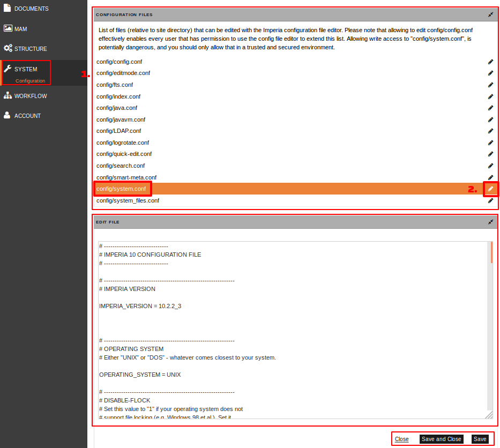Click the '# DISABLE-FLOCK' comment line
This screenshot has height=448, width=500.
click(125, 400)
